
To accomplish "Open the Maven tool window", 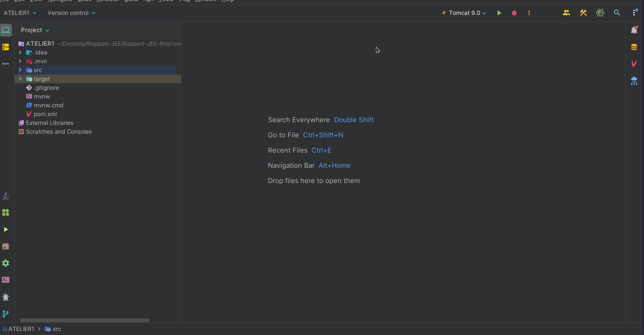I will point(634,64).
